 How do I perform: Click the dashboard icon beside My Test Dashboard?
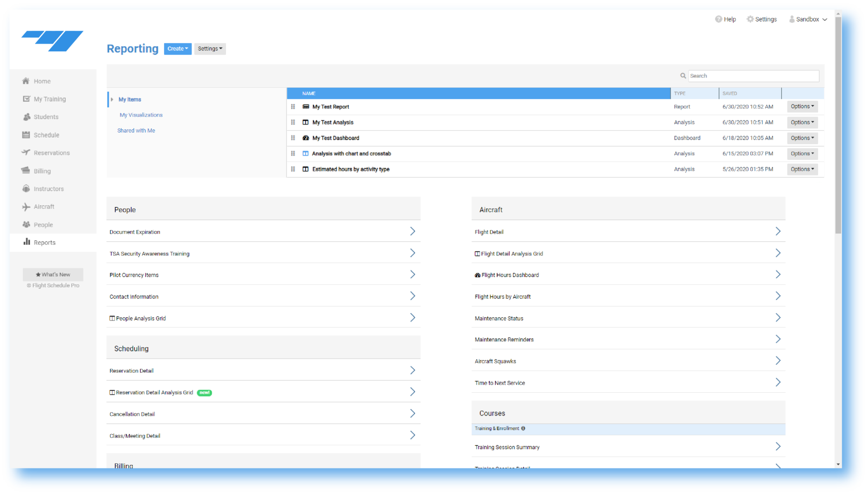306,138
